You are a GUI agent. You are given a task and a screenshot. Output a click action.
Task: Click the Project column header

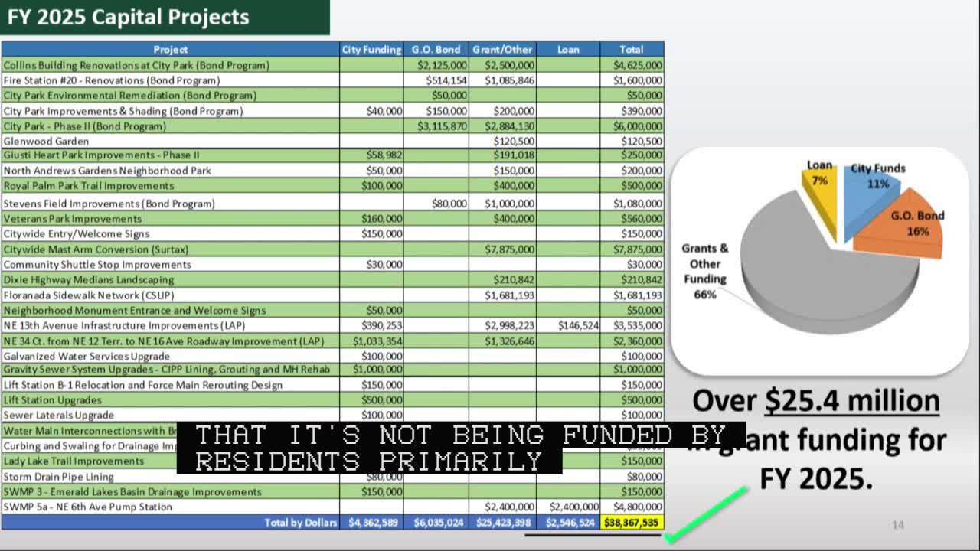170,49
